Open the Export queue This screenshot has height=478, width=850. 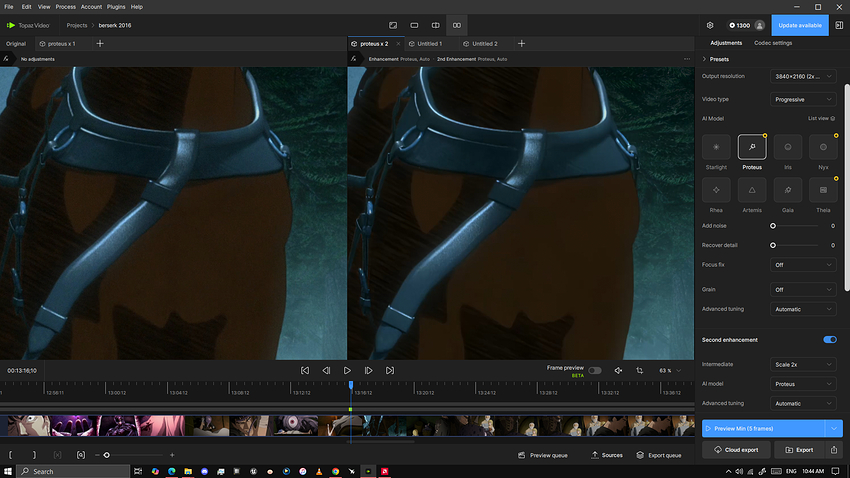click(x=659, y=455)
